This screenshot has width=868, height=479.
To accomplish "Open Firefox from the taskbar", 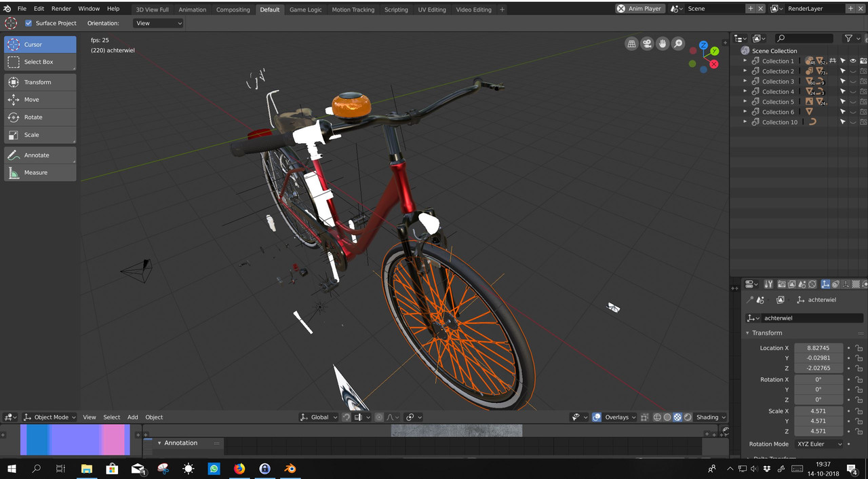I will (x=239, y=468).
